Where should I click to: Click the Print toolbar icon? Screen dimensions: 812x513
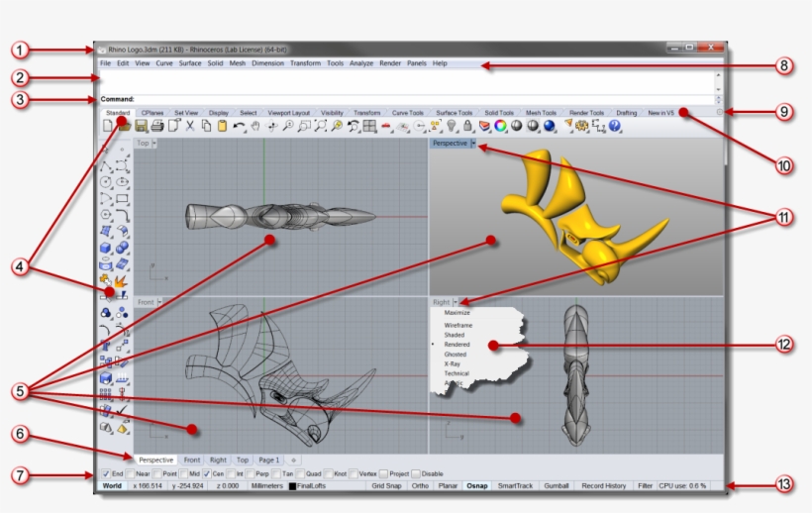(x=157, y=126)
